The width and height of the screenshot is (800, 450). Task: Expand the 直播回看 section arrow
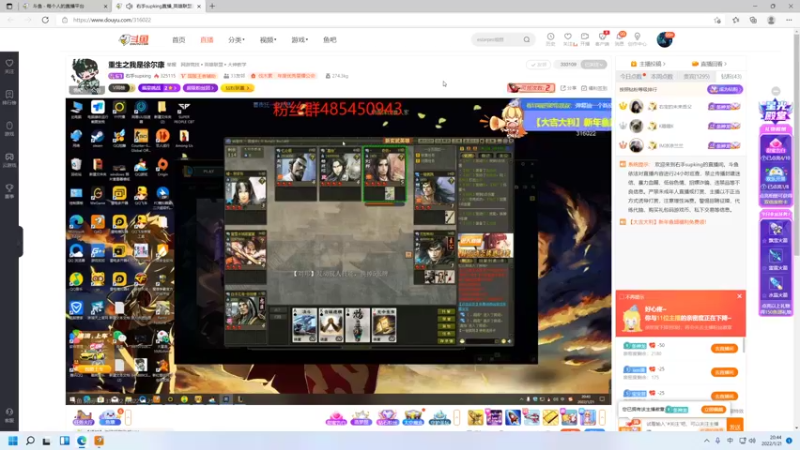725,64
